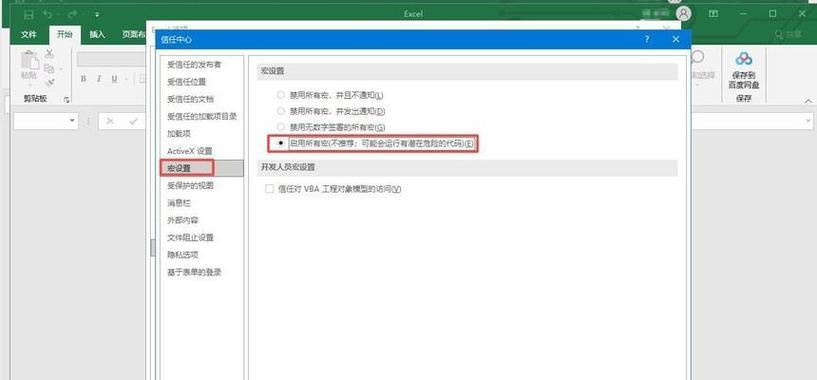Select 加载项 in Trust Center sidebar

tap(202, 133)
